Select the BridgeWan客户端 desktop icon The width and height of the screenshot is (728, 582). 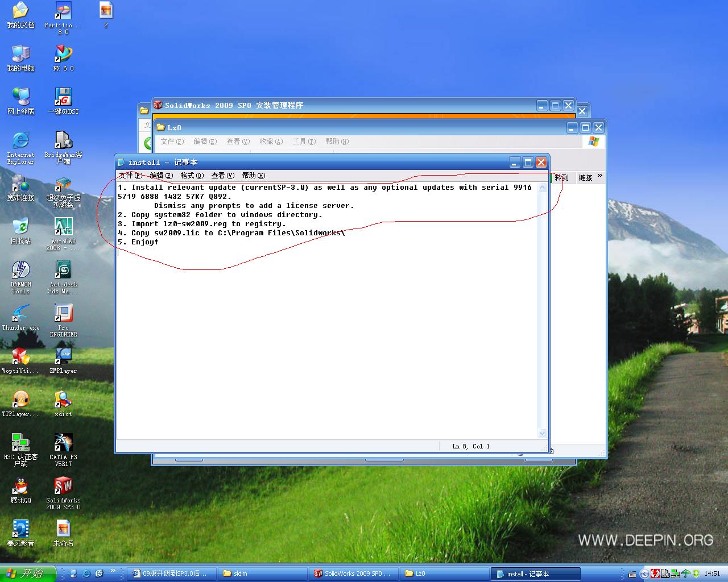coord(63,148)
